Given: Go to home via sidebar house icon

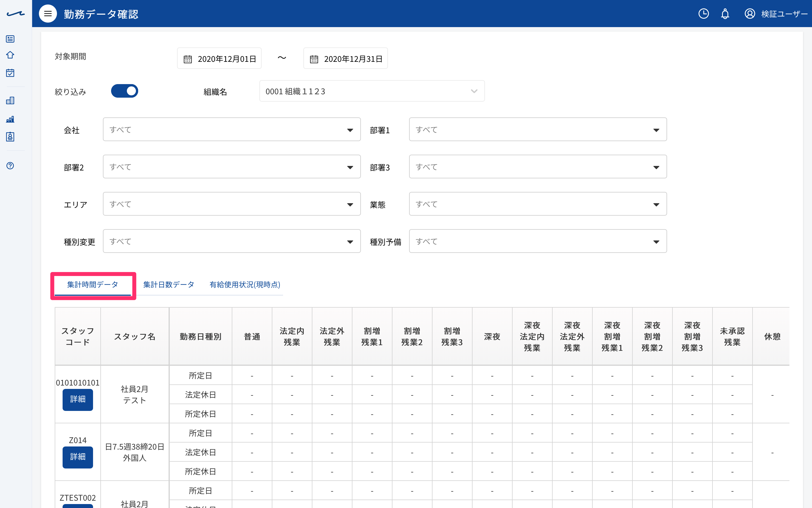Looking at the screenshot, I should point(10,55).
